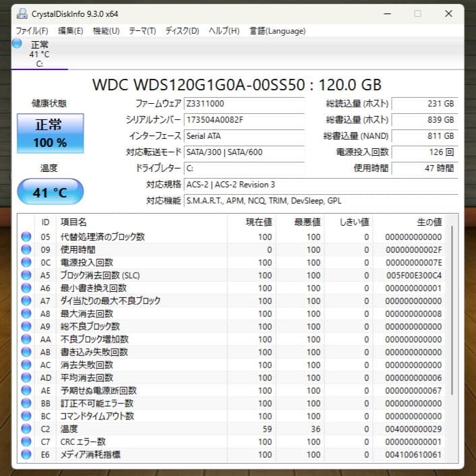476x476 pixels.
Task: Click status orb for ID C7 CRC エラー数 row
Action: 26,442
